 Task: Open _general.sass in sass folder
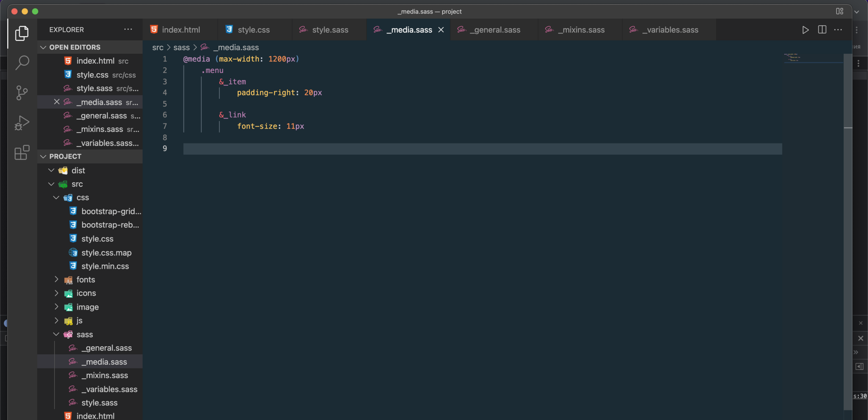(x=90, y=348)
